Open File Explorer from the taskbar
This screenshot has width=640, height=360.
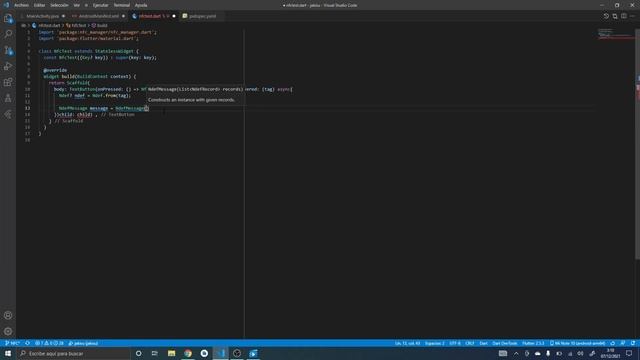tap(171, 353)
